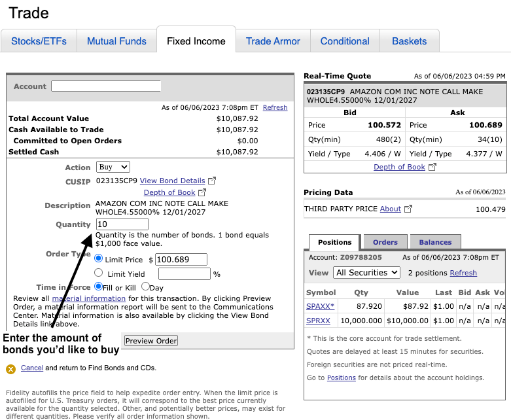Select the Limit Price radio button

98,258
